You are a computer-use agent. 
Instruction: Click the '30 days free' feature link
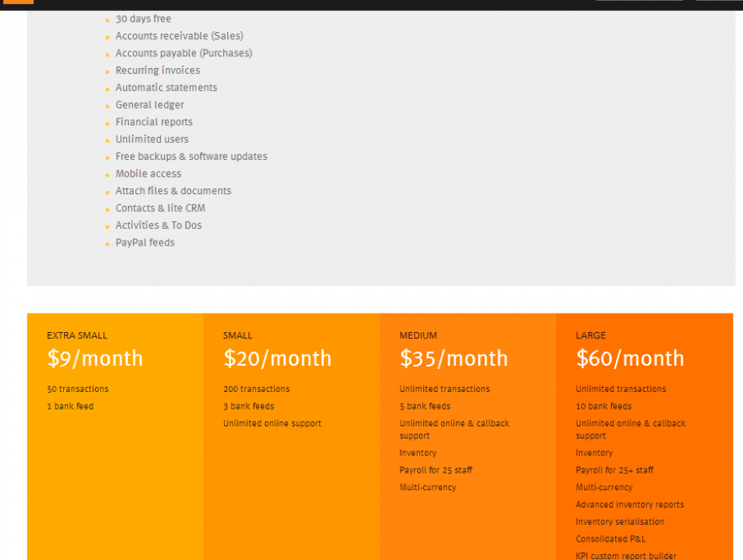[143, 18]
